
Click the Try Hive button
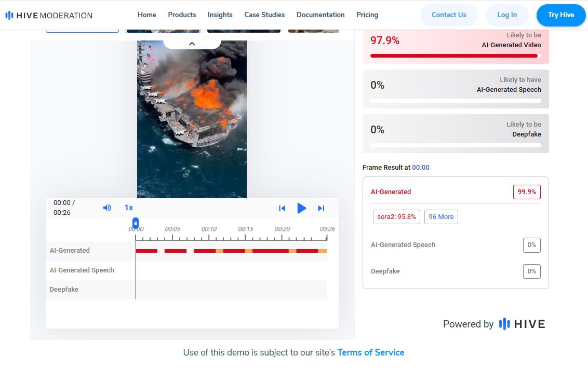[x=560, y=15]
